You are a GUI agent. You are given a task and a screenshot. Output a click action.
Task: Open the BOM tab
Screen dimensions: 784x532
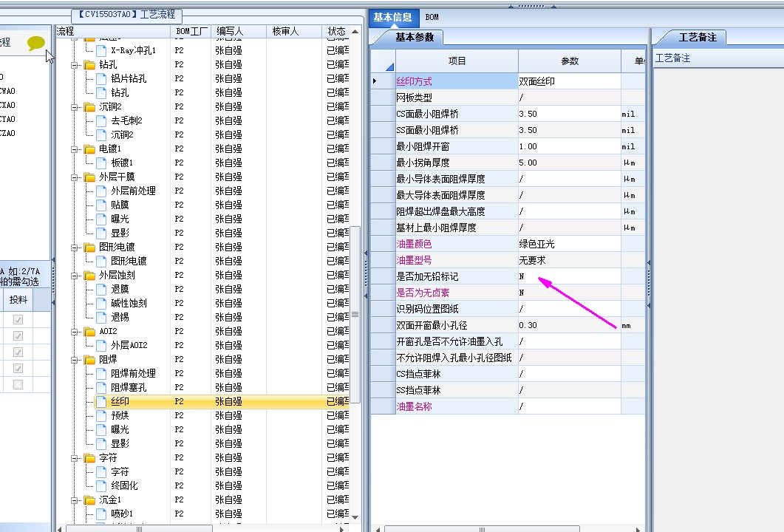point(432,18)
